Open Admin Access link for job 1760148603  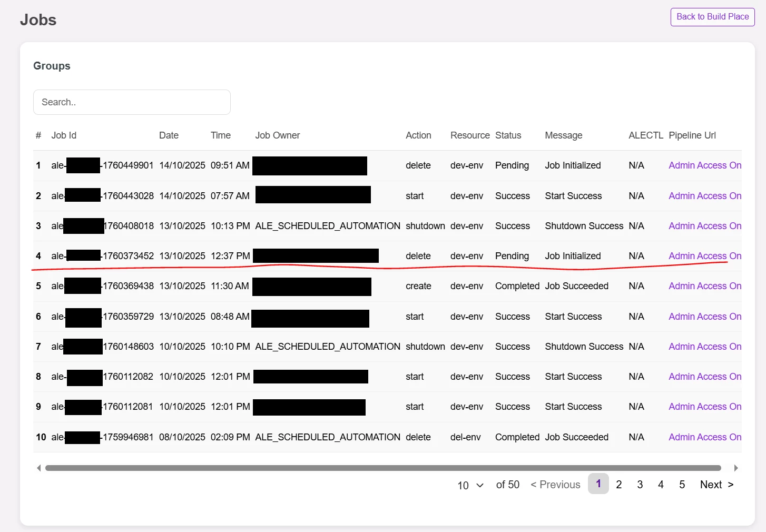tap(705, 347)
